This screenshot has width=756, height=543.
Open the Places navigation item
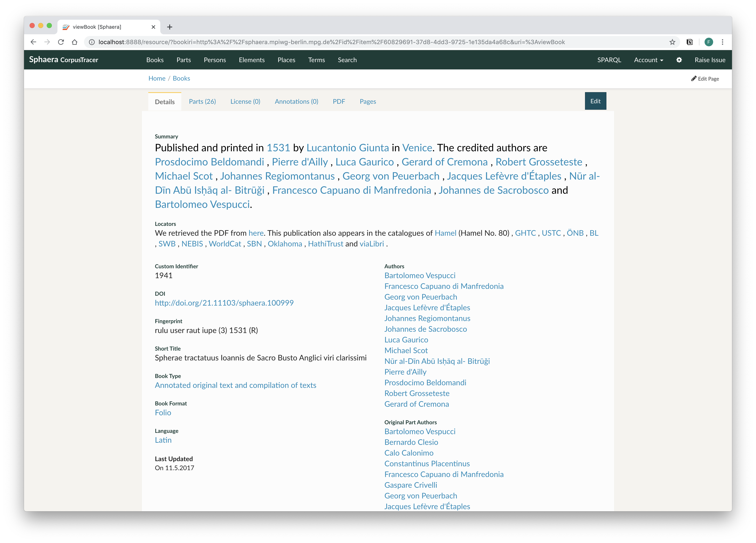(286, 60)
